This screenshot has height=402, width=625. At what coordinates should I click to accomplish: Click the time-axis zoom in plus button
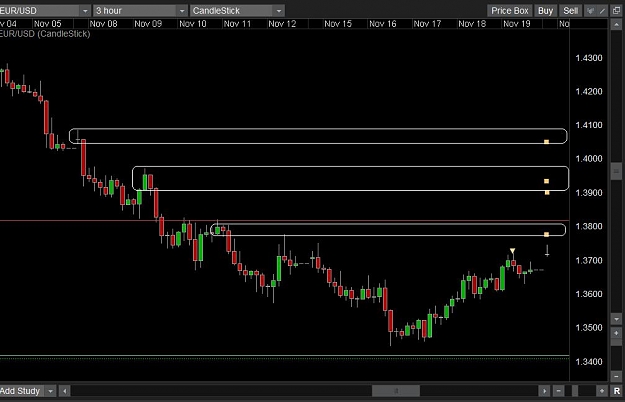pos(602,391)
